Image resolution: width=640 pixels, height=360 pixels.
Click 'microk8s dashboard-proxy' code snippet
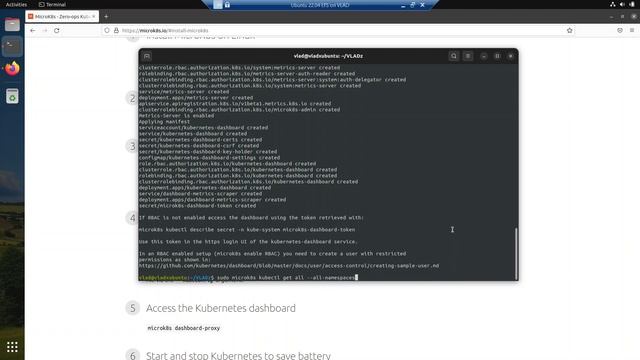184,328
